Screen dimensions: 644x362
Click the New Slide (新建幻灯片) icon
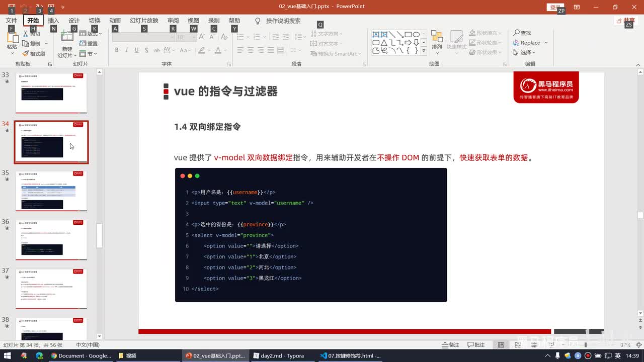point(67,37)
